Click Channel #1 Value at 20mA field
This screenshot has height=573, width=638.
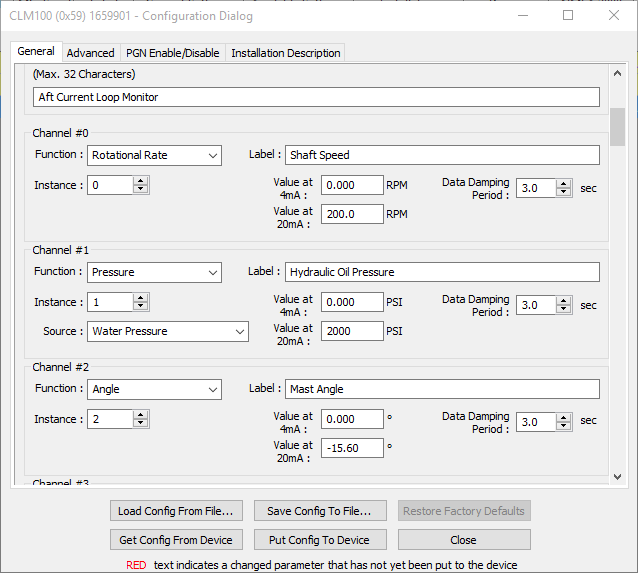click(x=352, y=331)
